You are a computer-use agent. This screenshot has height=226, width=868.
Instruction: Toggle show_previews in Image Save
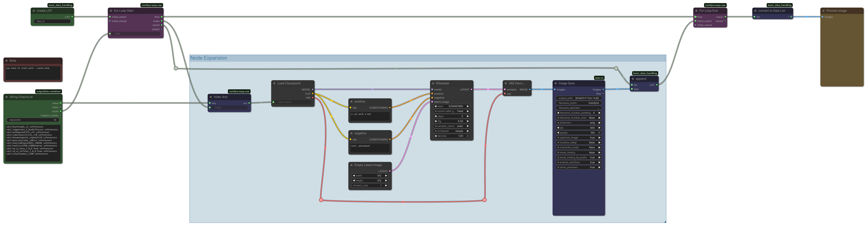pyautogui.click(x=578, y=167)
